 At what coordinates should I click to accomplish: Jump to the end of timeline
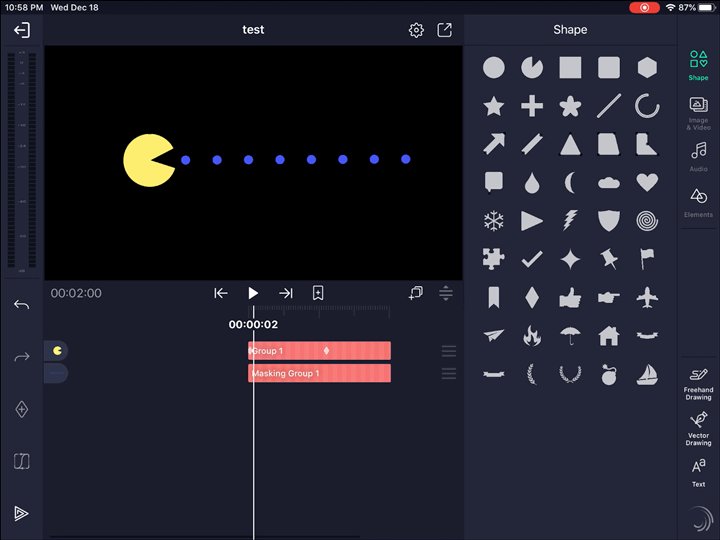pyautogui.click(x=286, y=293)
